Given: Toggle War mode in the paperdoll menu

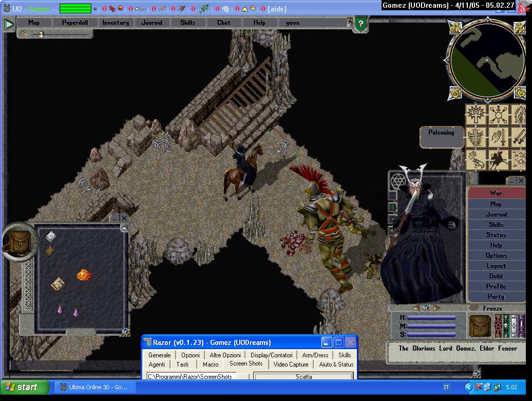Looking at the screenshot, I should (x=497, y=193).
